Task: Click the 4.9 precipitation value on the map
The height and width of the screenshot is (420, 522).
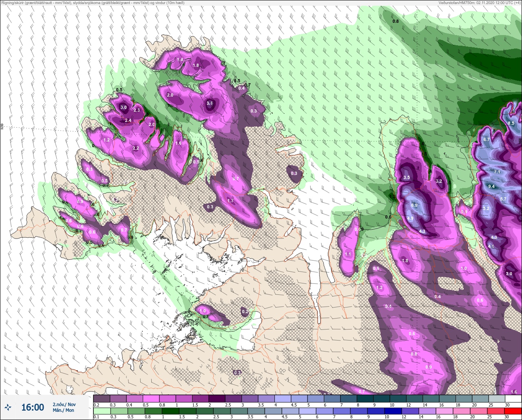Action: click(x=411, y=218)
